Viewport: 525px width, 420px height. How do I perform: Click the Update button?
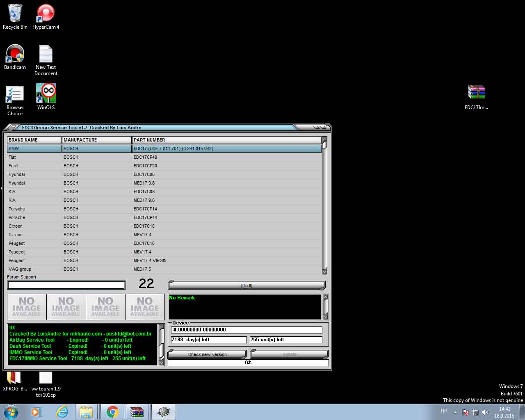pos(289,354)
